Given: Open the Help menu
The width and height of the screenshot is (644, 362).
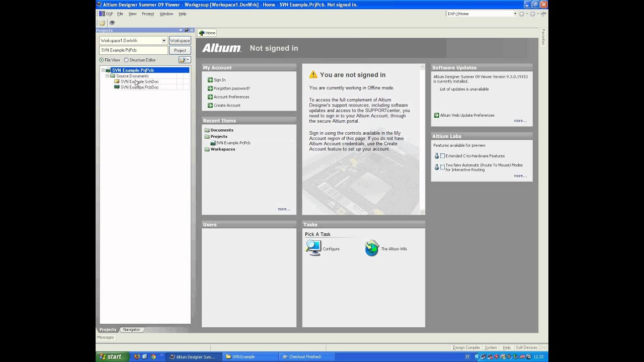Looking at the screenshot, I should (x=183, y=14).
